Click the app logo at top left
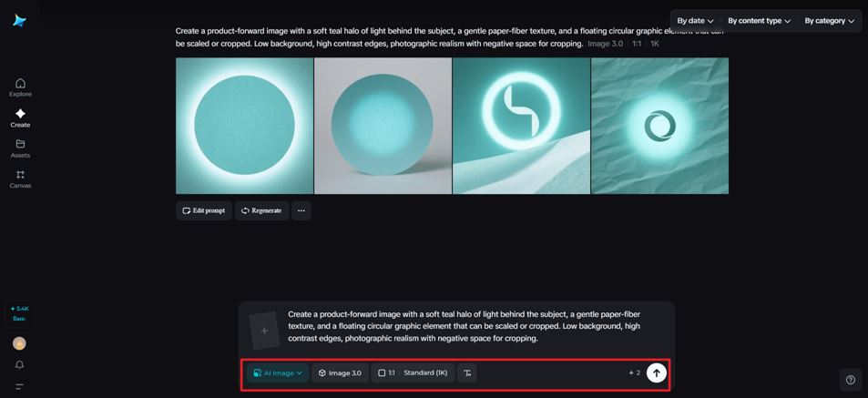868x398 pixels. pos(19,20)
